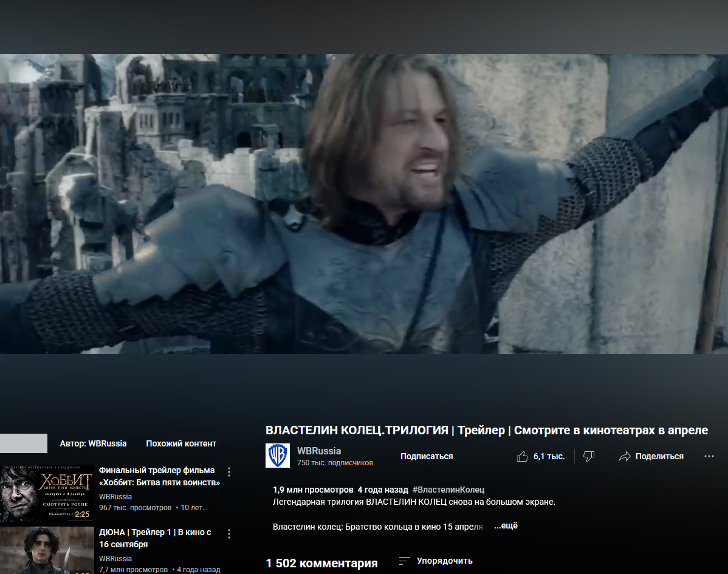Image resolution: width=728 pixels, height=574 pixels.
Task: Open the ДЮНА Трейлер 1 video title
Action: 155,538
